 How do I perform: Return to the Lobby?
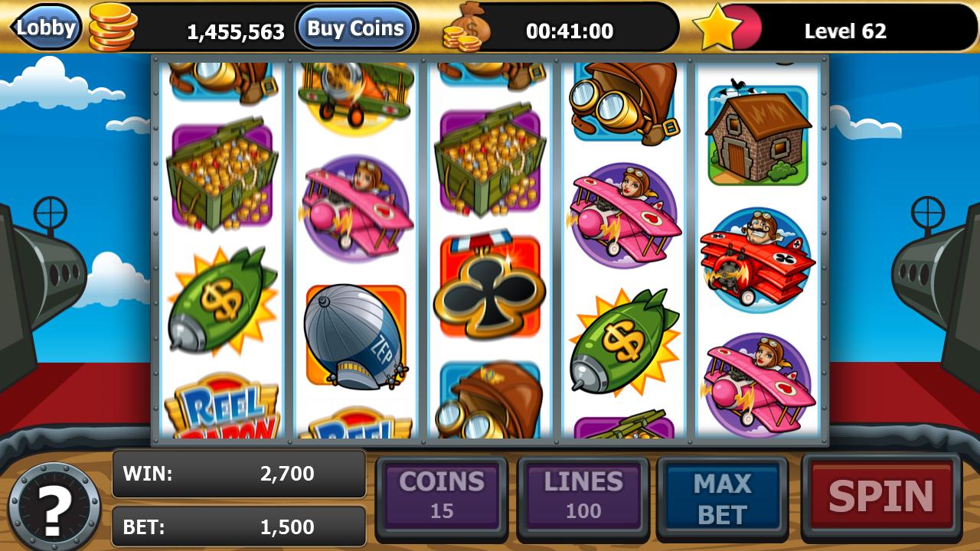pos(45,28)
